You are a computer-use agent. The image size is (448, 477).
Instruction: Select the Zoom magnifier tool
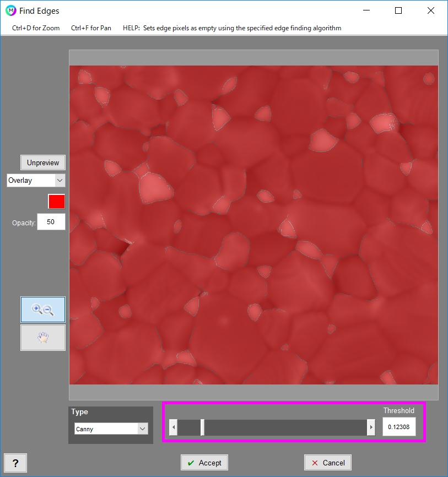[x=43, y=310]
